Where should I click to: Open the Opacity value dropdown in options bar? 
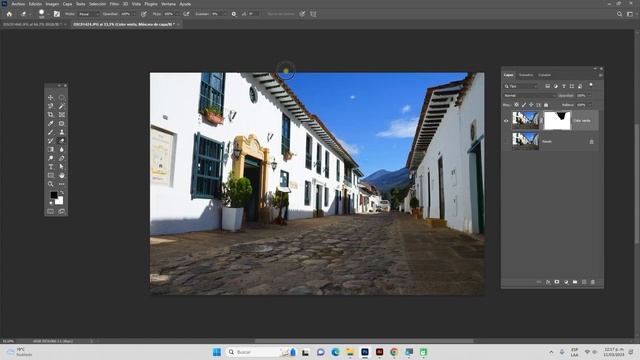(135, 14)
